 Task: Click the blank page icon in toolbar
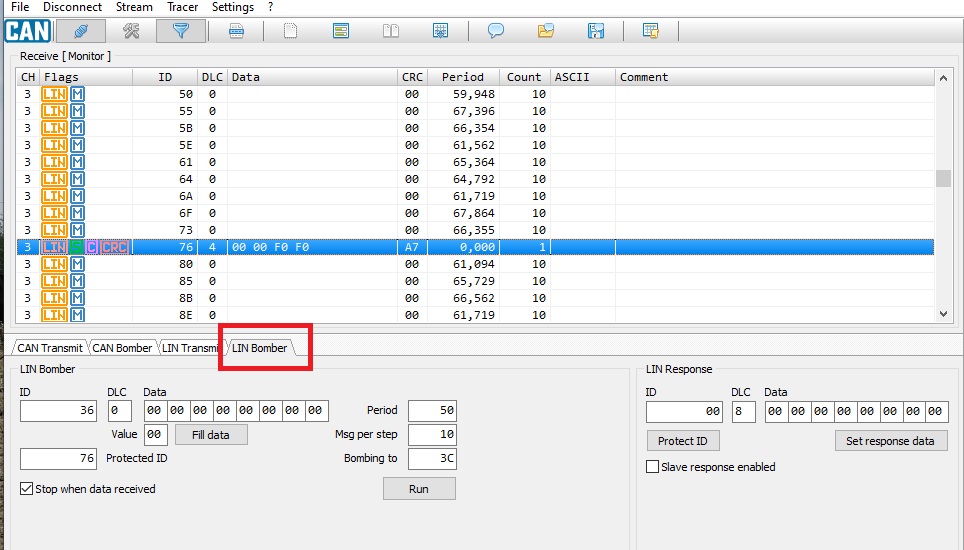(x=291, y=30)
